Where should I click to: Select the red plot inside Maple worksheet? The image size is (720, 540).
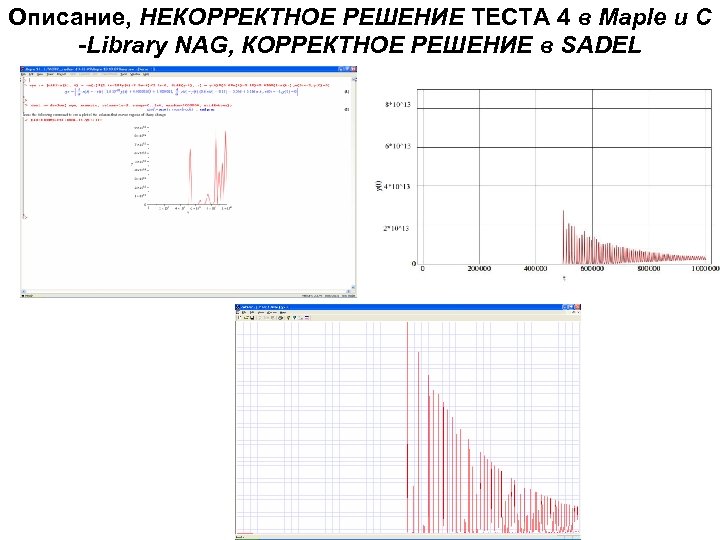tap(184, 168)
